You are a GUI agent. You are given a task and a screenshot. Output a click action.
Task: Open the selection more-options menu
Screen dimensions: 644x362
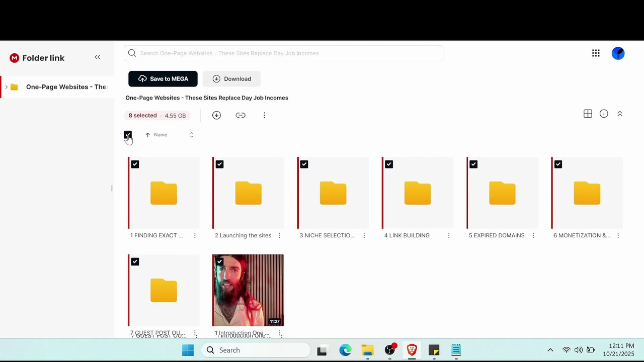click(264, 115)
